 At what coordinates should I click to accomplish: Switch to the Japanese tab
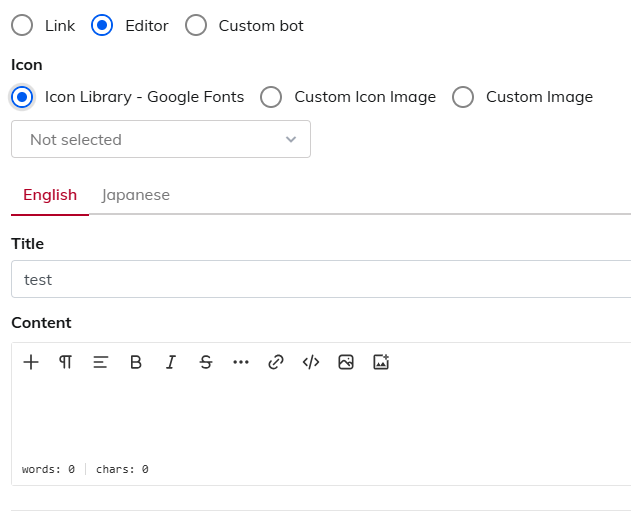[136, 195]
